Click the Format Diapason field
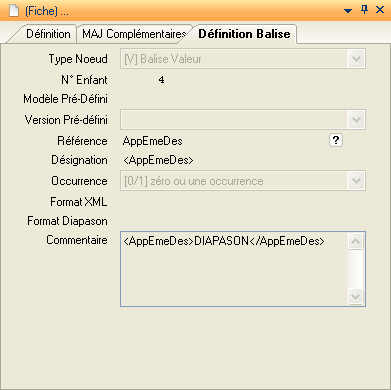This screenshot has height=390, width=391. point(243,221)
